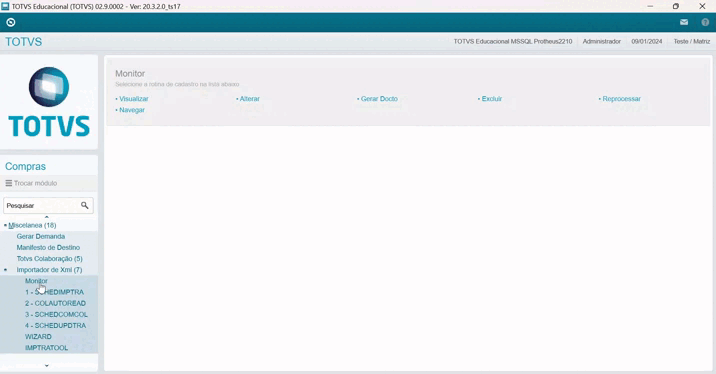Image resolution: width=716 pixels, height=374 pixels.
Task: Click the Trocar módulo button
Action: (x=31, y=183)
